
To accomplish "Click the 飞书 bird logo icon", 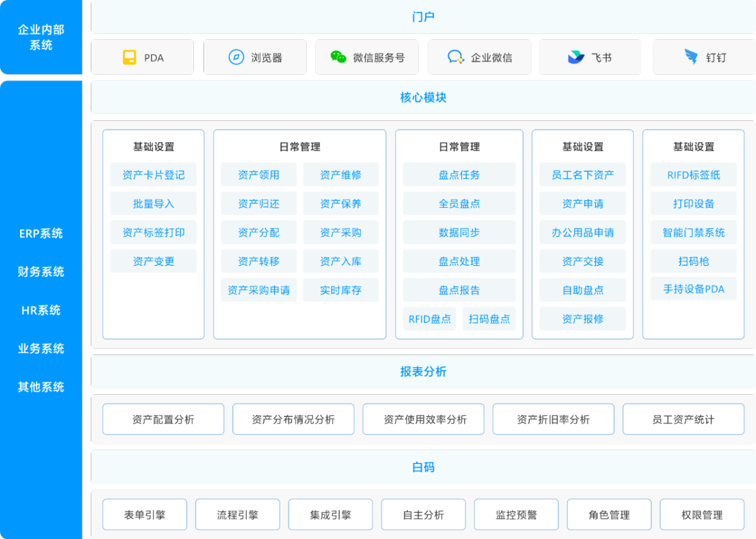I will pyautogui.click(x=576, y=57).
